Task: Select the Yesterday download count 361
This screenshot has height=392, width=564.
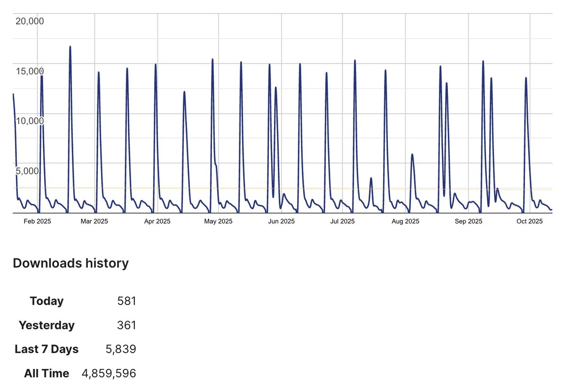Action: [127, 325]
